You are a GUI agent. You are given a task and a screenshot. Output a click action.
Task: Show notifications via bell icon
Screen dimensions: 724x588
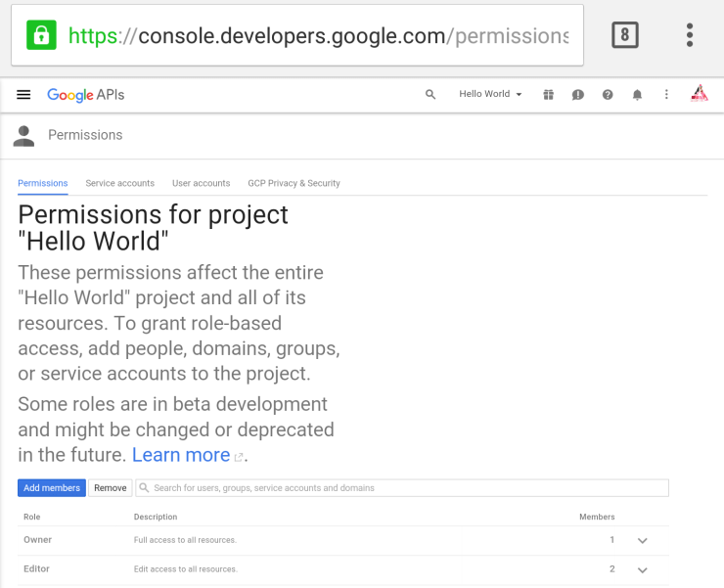point(637,95)
